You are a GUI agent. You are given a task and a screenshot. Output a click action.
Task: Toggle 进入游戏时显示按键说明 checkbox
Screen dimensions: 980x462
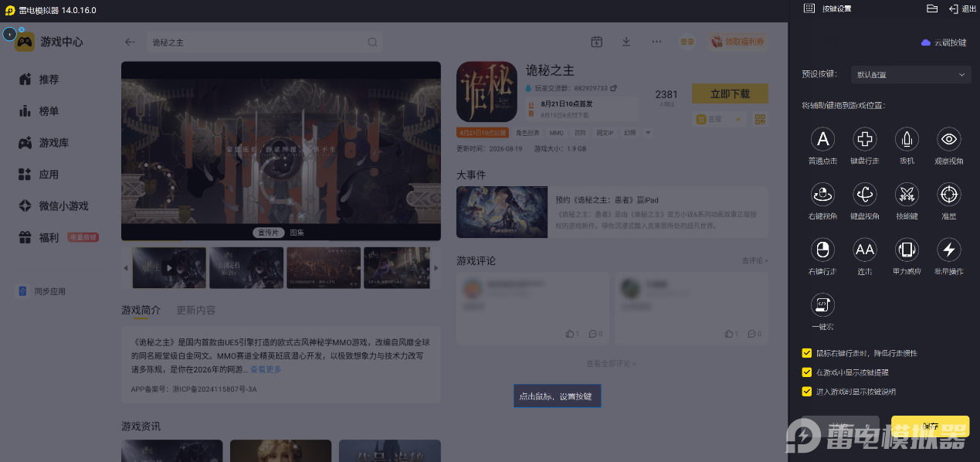(x=807, y=392)
